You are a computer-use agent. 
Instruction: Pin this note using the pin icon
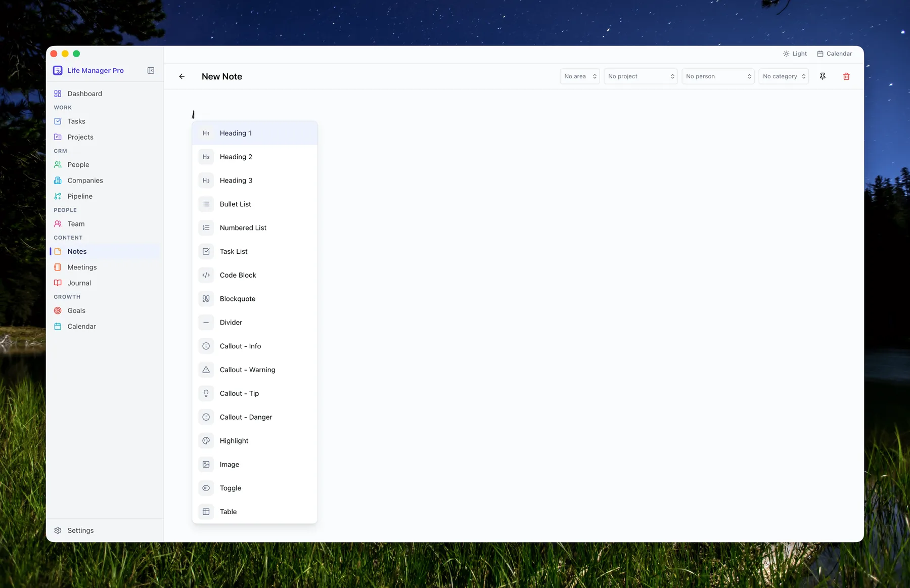click(823, 76)
